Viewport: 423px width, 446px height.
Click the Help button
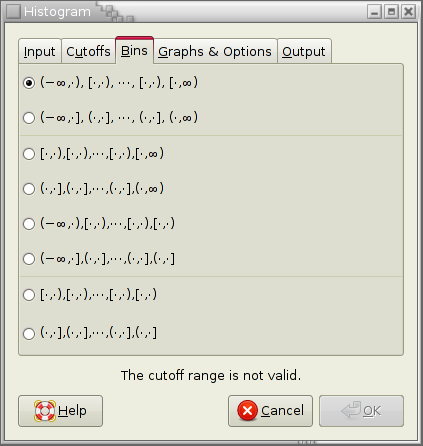(60, 411)
